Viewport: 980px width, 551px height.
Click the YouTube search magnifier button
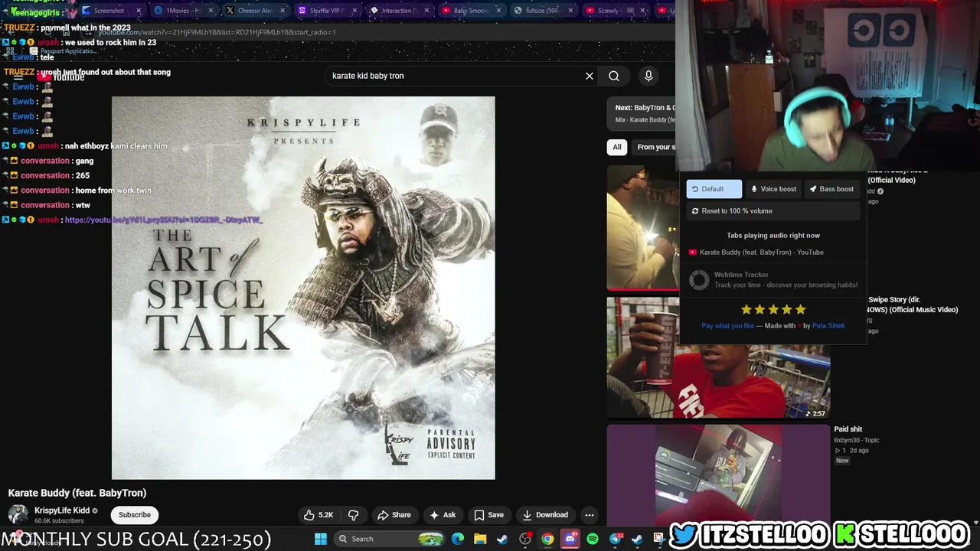pos(614,76)
